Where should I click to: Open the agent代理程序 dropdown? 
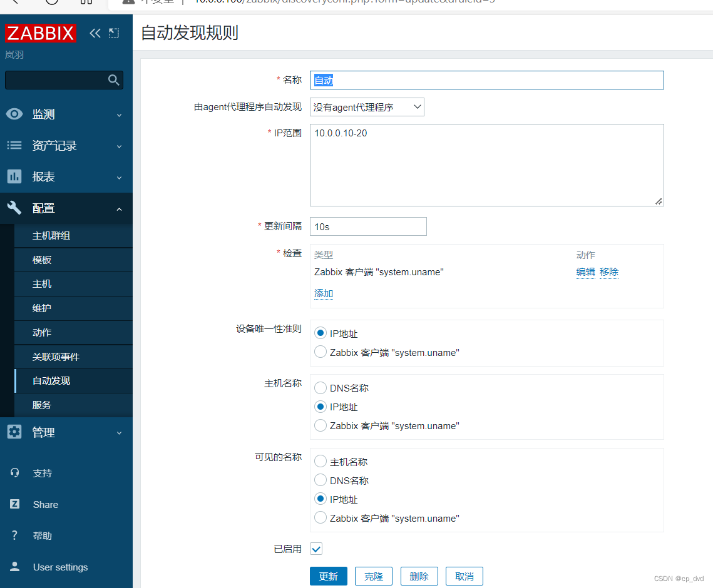[367, 107]
